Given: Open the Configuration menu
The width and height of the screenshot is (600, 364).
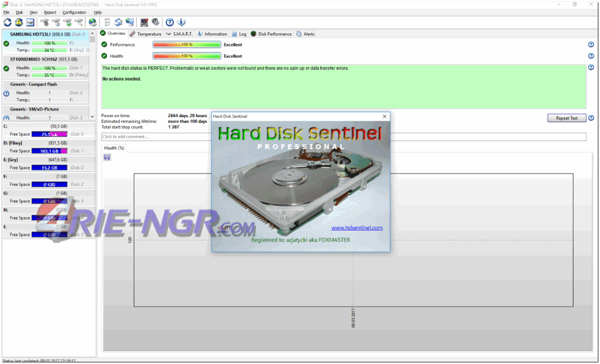Looking at the screenshot, I should click(74, 13).
